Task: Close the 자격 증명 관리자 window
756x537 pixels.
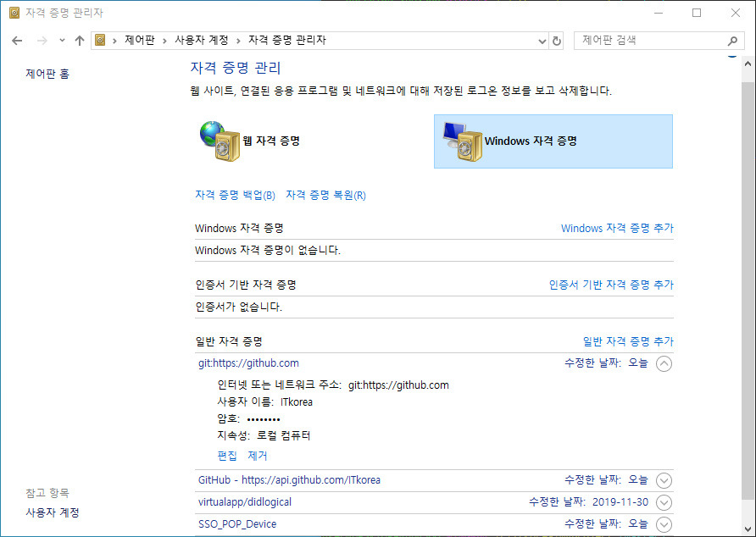Action: tap(736, 13)
